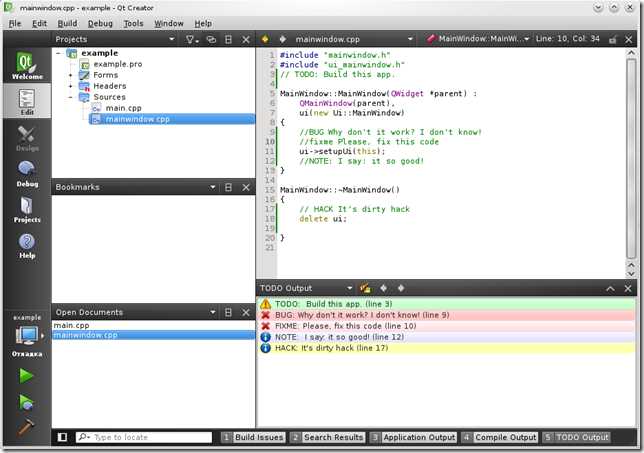Click the code editor vertical scrollbar
Screen dimensions: 644x453
631,159
